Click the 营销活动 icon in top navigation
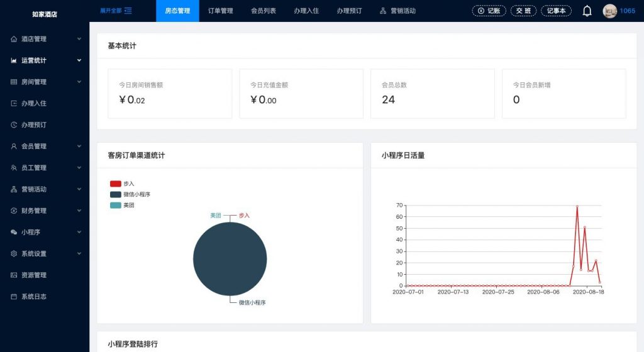Image resolution: width=644 pixels, height=352 pixels. coord(383,11)
